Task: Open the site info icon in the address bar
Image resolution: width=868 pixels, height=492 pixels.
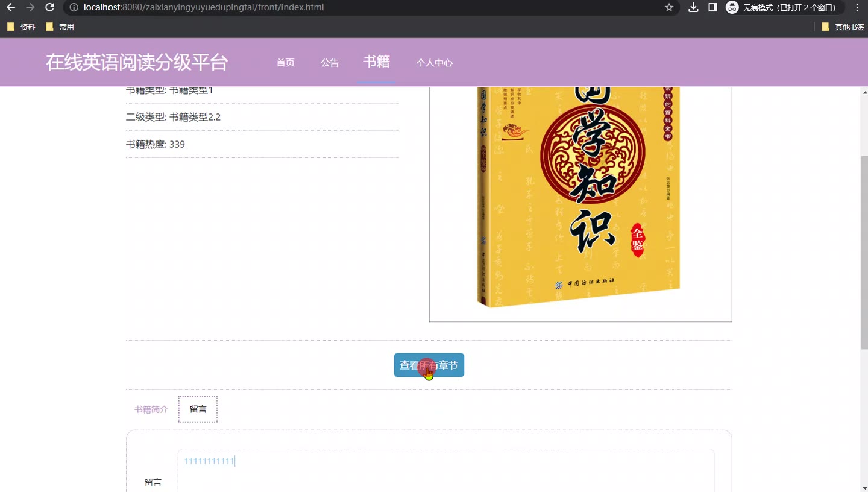Action: click(x=74, y=7)
